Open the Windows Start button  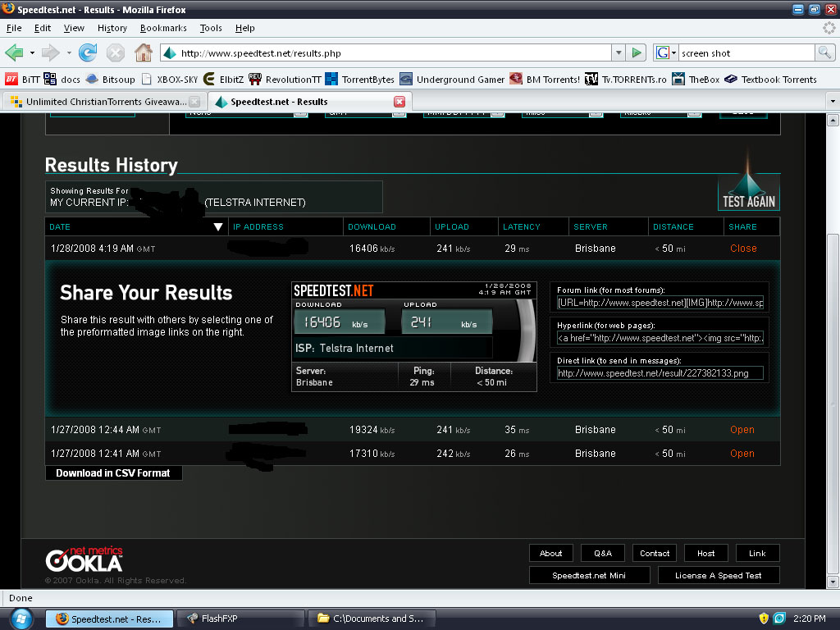click(x=21, y=619)
